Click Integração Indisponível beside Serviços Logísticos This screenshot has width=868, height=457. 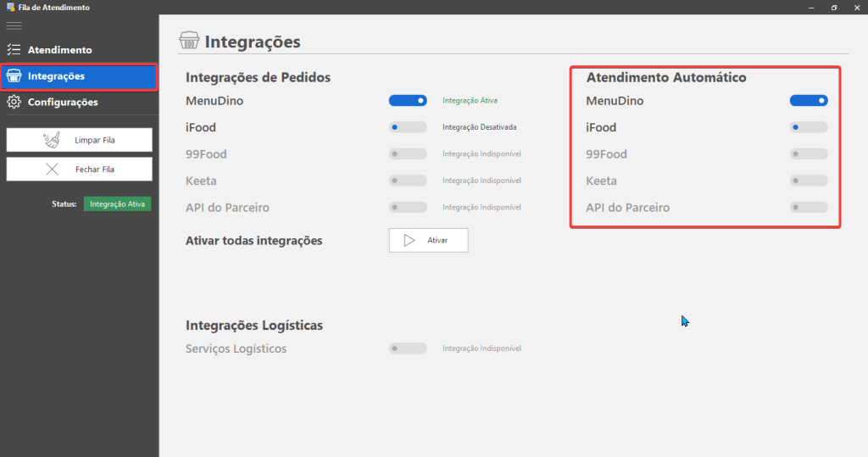(x=481, y=348)
